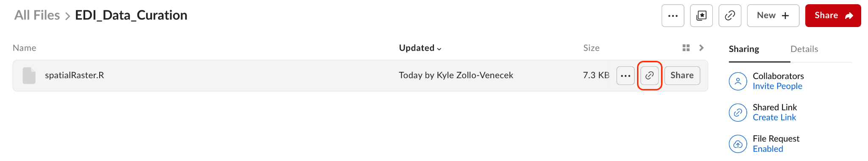Click Share button for spatialRaster.R row
This screenshot has width=868, height=161.
[x=682, y=76]
